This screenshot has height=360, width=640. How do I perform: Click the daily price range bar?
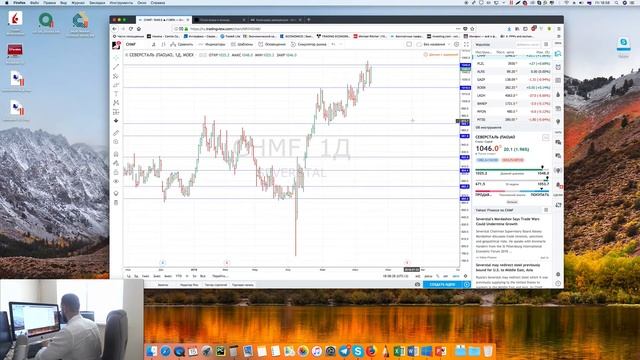tap(512, 171)
